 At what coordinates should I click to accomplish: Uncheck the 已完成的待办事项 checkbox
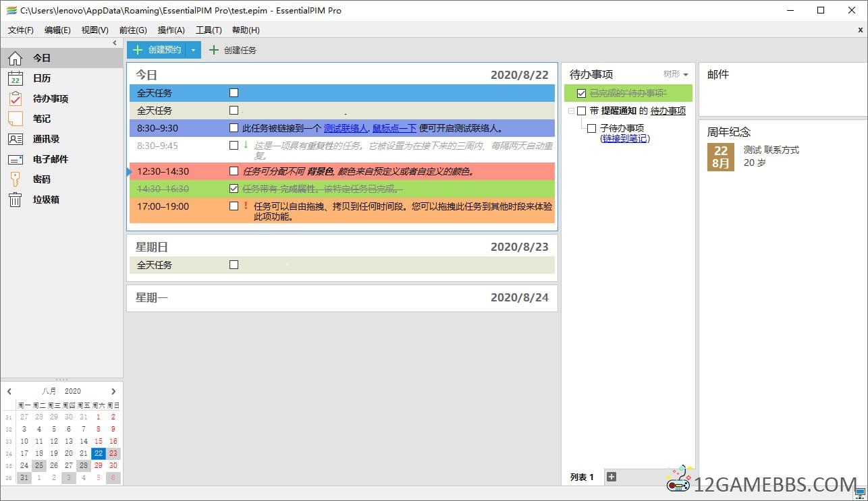[x=581, y=93]
